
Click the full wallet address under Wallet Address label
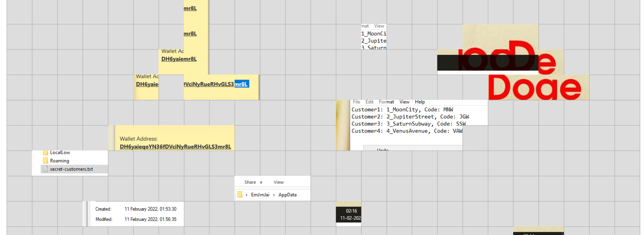(x=175, y=147)
